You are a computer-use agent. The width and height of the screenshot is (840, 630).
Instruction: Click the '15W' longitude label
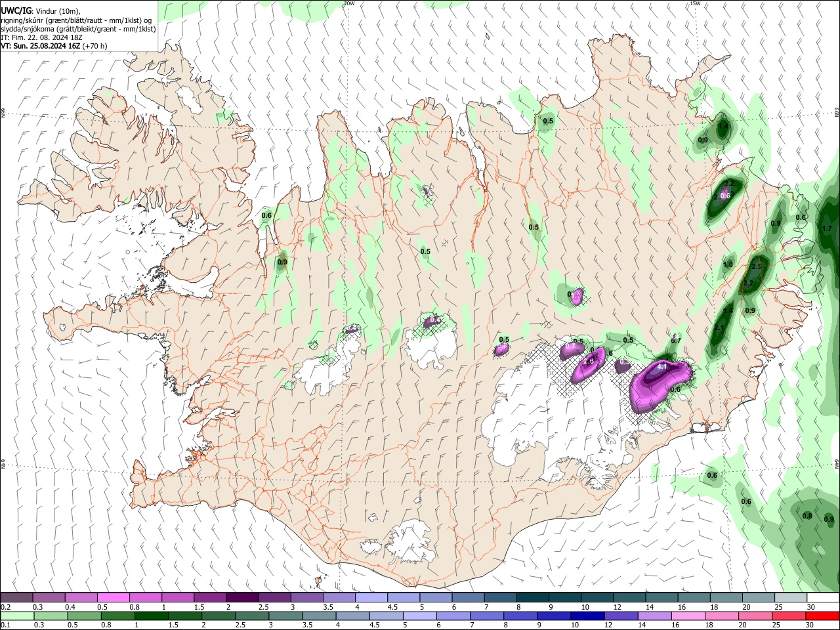[x=695, y=3]
